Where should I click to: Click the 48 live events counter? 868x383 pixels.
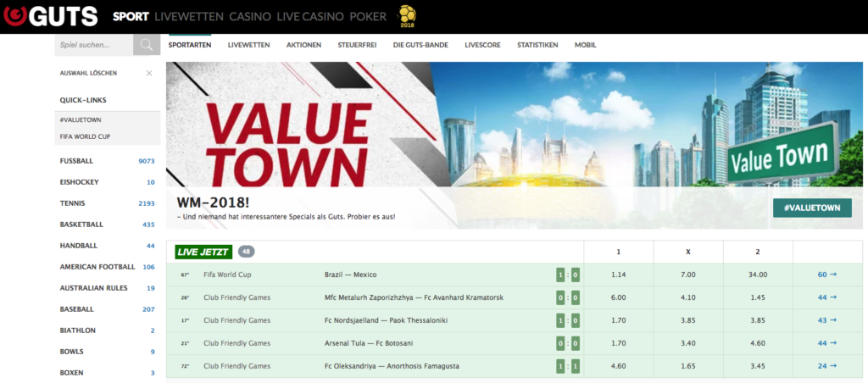click(x=247, y=252)
